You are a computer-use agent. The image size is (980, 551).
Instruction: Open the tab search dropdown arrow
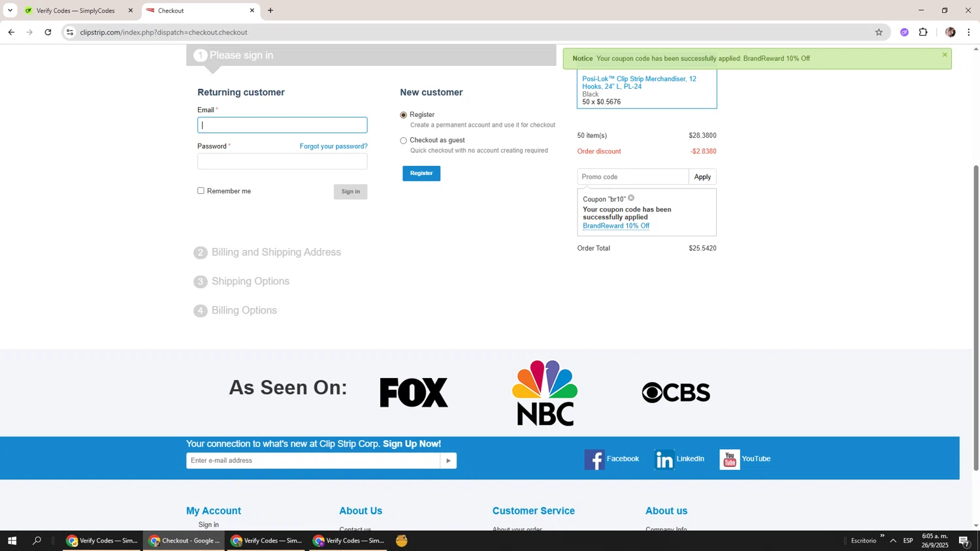(x=10, y=10)
